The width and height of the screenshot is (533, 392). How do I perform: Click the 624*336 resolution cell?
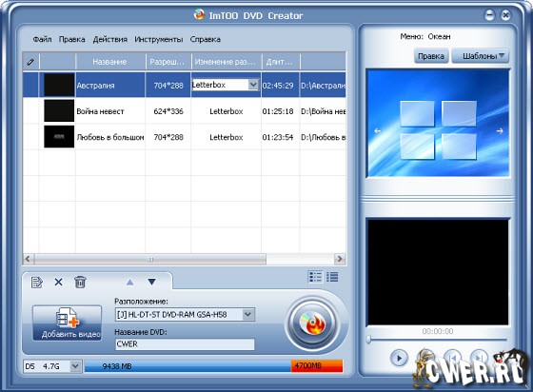coord(168,111)
